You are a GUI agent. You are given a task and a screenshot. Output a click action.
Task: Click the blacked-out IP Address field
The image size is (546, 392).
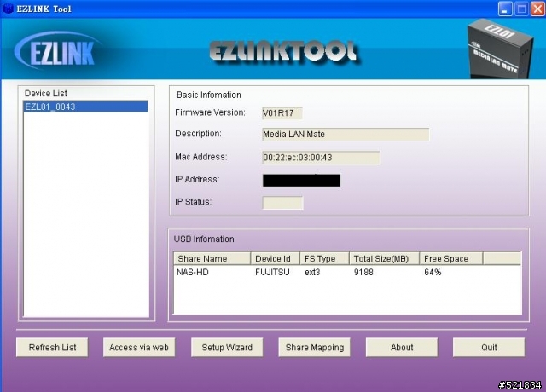pyautogui.click(x=301, y=180)
